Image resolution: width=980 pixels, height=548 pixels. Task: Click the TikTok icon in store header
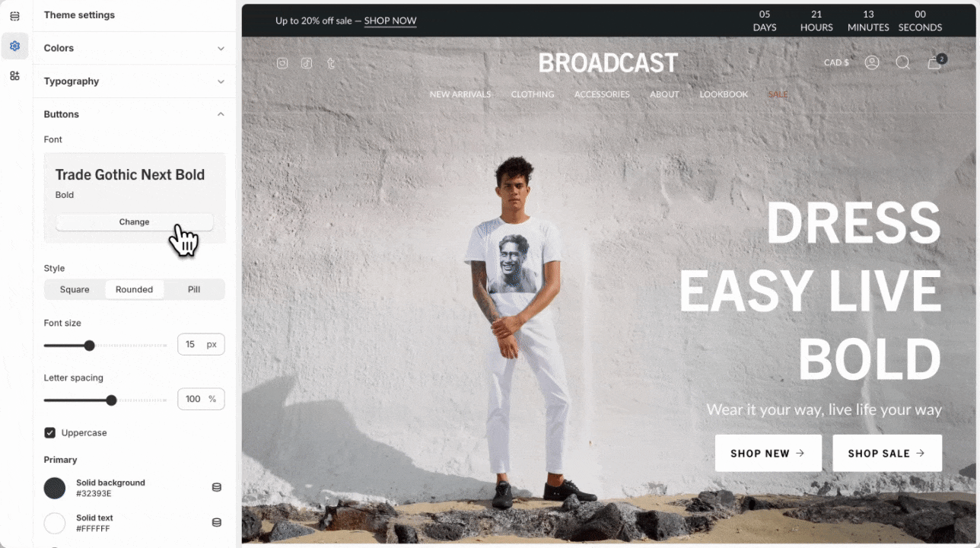click(x=307, y=63)
